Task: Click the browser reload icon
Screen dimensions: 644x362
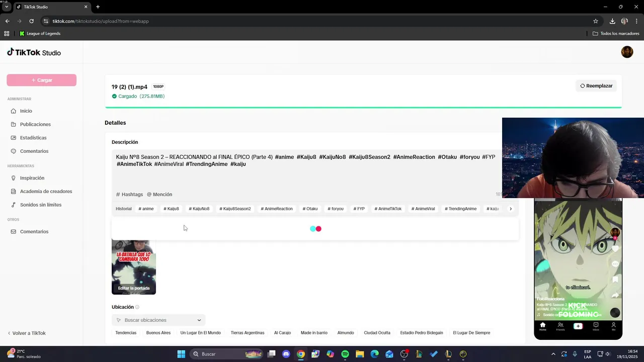Action: click(x=31, y=21)
